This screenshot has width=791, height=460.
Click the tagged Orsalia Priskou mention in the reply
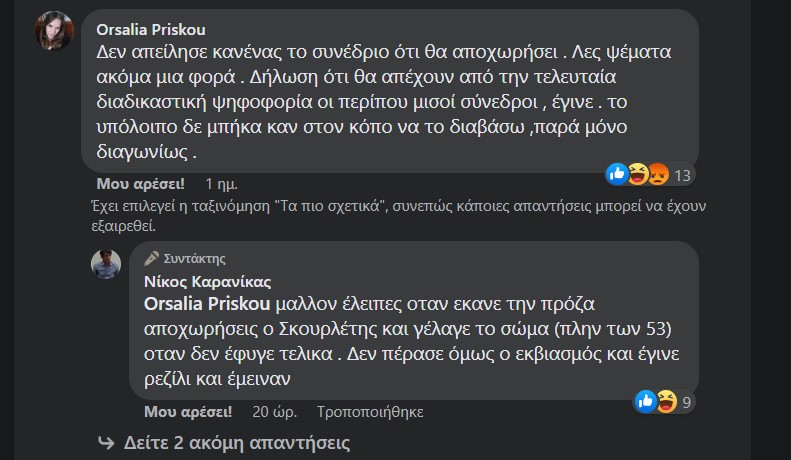pyautogui.click(x=207, y=304)
